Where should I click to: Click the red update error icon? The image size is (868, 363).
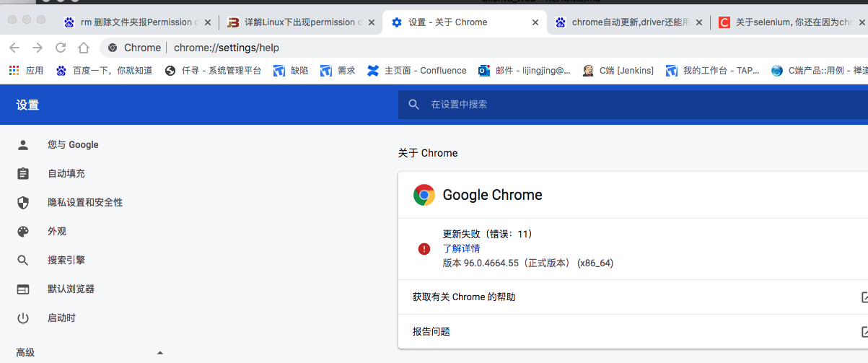424,249
